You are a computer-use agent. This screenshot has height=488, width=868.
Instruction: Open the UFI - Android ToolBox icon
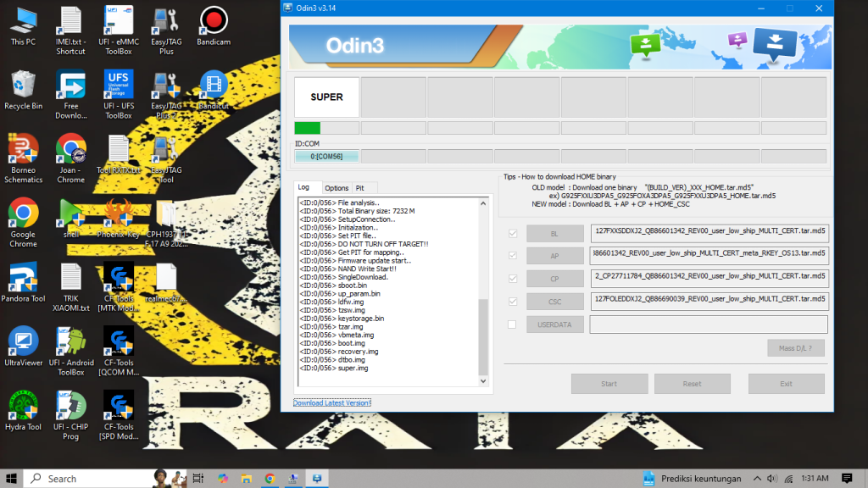point(71,342)
